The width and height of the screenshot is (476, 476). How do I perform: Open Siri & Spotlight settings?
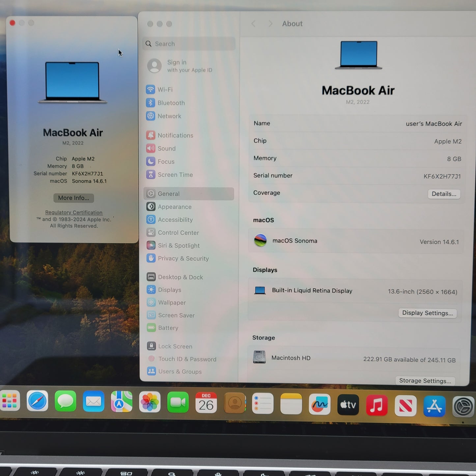pos(179,245)
